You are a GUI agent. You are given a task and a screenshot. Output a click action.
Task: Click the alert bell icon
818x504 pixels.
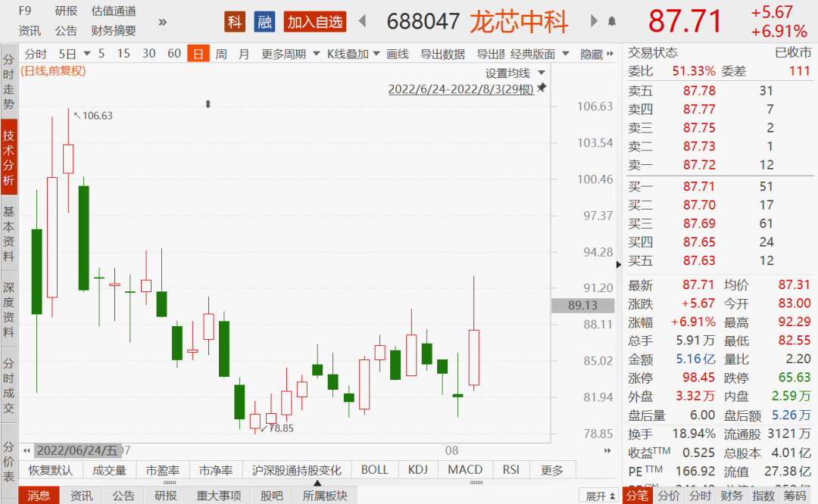[612, 21]
